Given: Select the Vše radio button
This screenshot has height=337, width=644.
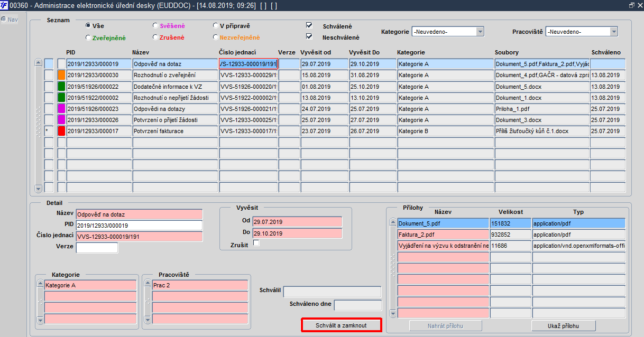Looking at the screenshot, I should pos(88,25).
